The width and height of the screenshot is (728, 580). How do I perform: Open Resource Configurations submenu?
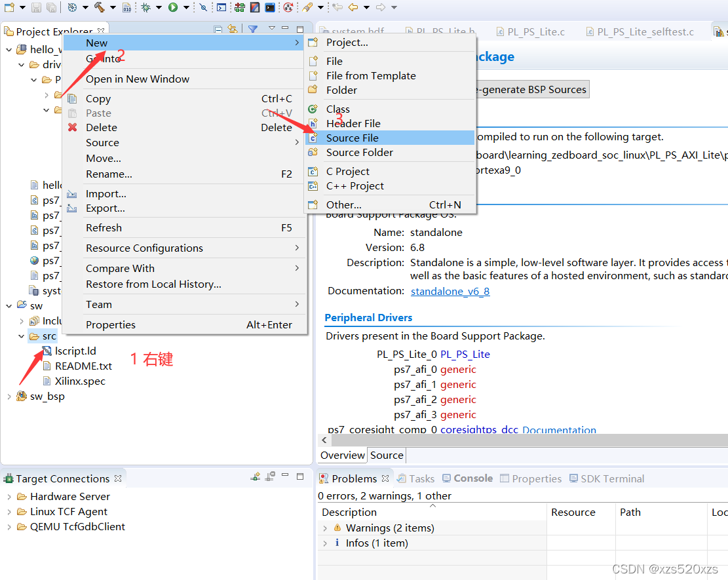(x=183, y=248)
